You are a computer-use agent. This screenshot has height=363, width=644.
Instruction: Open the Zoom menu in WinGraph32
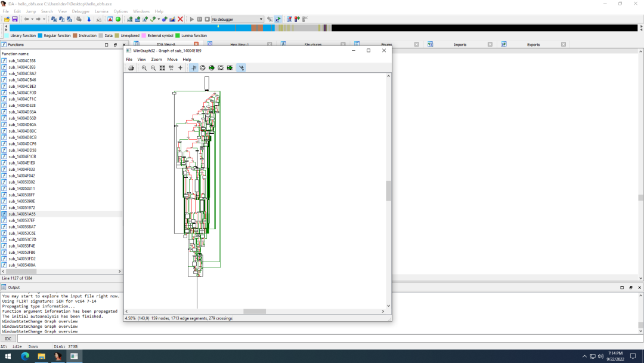(156, 60)
